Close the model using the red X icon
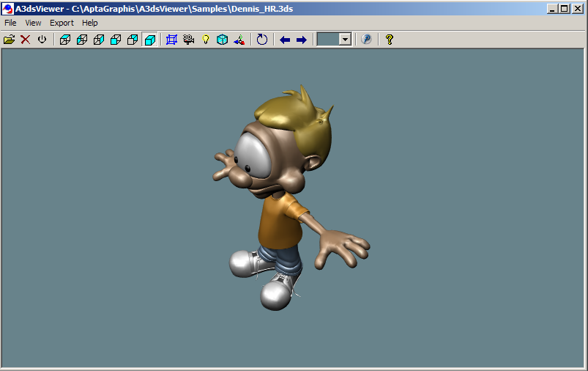588x371 pixels. point(26,40)
